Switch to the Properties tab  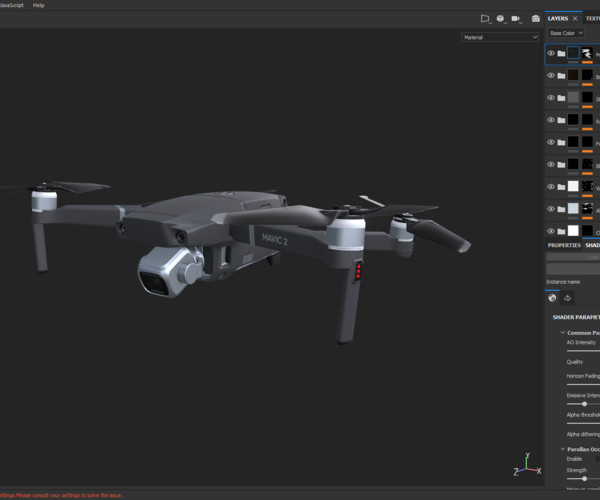564,245
